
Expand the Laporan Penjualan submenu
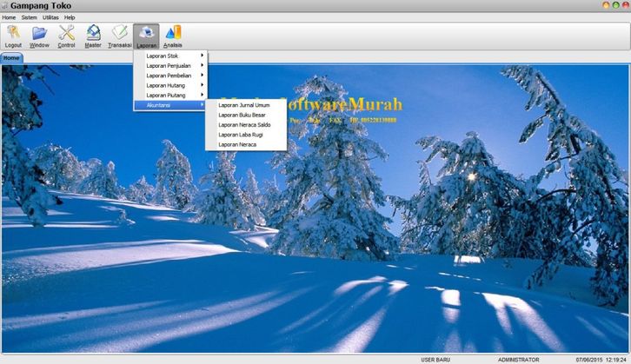(x=170, y=66)
